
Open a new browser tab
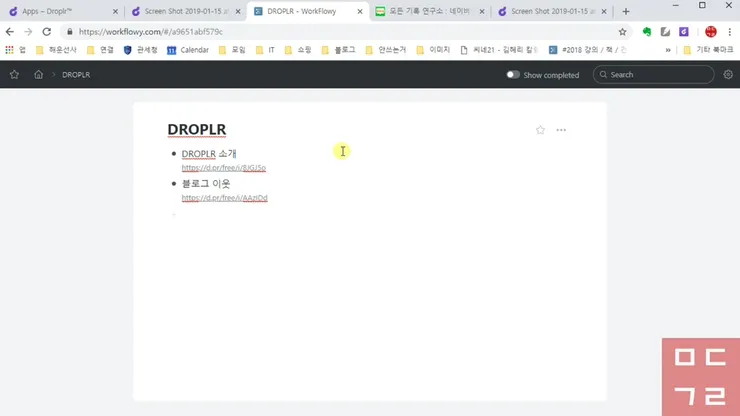[x=626, y=11]
